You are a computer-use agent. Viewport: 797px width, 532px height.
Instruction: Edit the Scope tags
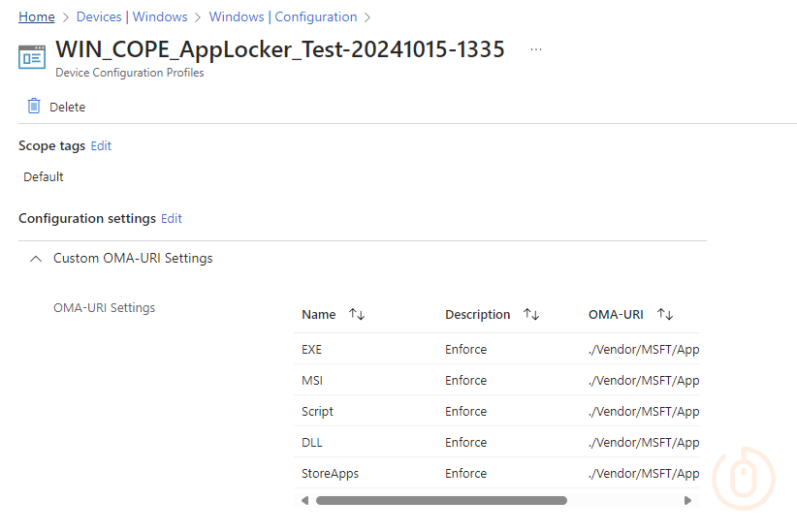coord(101,145)
